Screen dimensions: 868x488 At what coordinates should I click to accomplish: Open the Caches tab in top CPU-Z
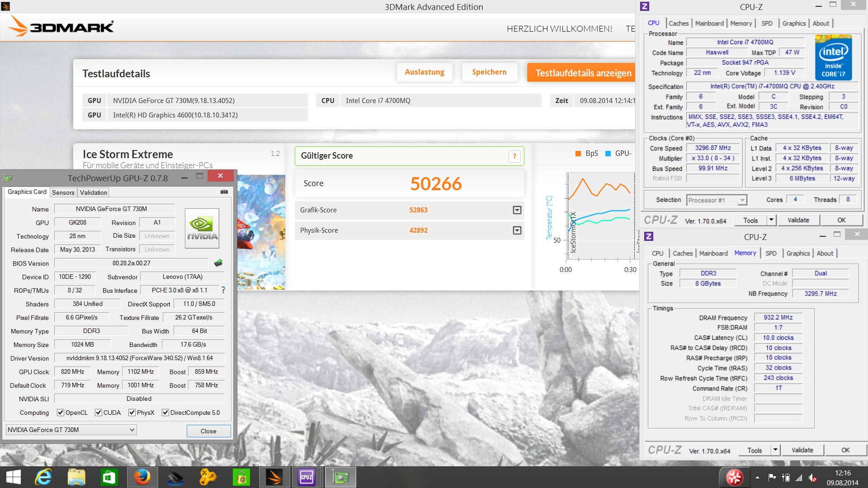click(x=679, y=23)
